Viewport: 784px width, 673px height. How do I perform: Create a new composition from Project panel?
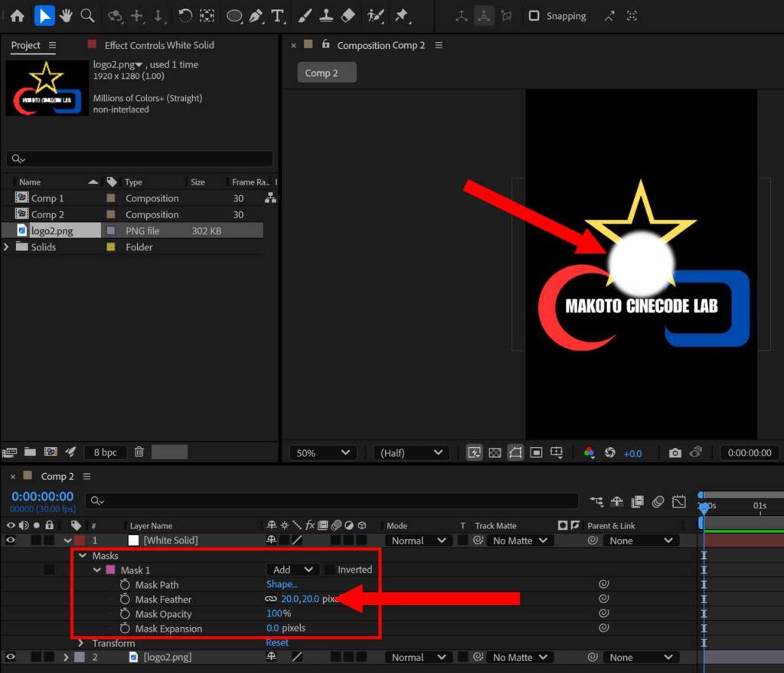pyautogui.click(x=51, y=452)
